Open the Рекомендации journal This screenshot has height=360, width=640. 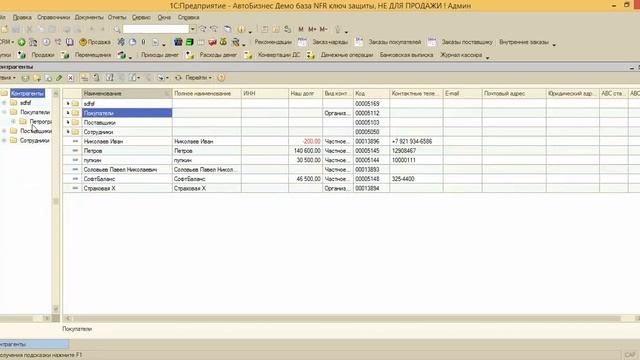(x=273, y=42)
